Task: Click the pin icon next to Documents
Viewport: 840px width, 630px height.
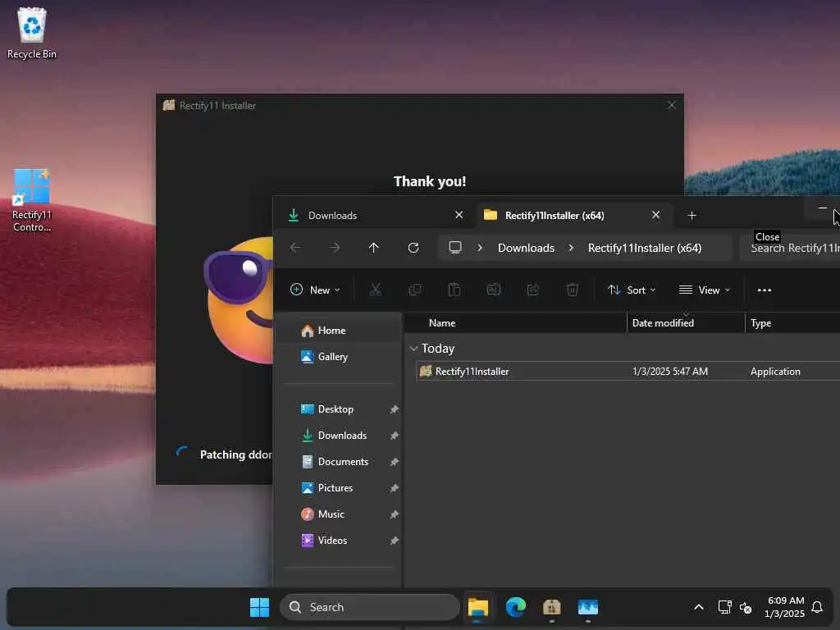Action: (x=395, y=462)
